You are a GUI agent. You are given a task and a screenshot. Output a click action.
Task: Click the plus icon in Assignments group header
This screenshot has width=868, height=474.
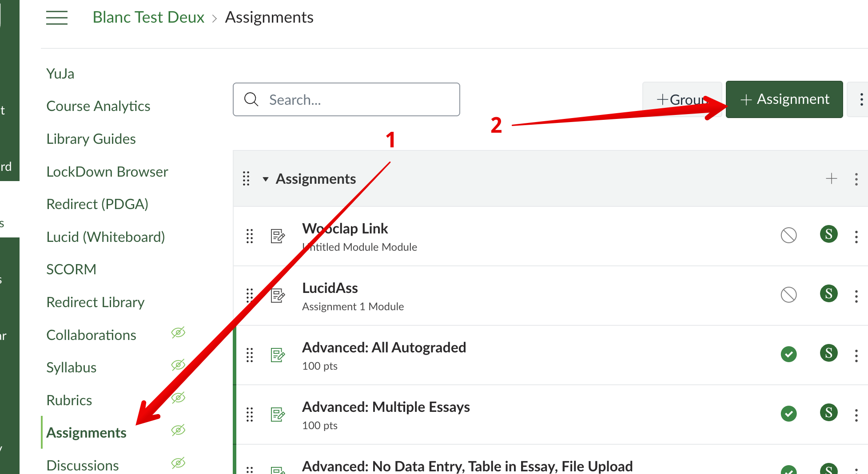pos(831,179)
